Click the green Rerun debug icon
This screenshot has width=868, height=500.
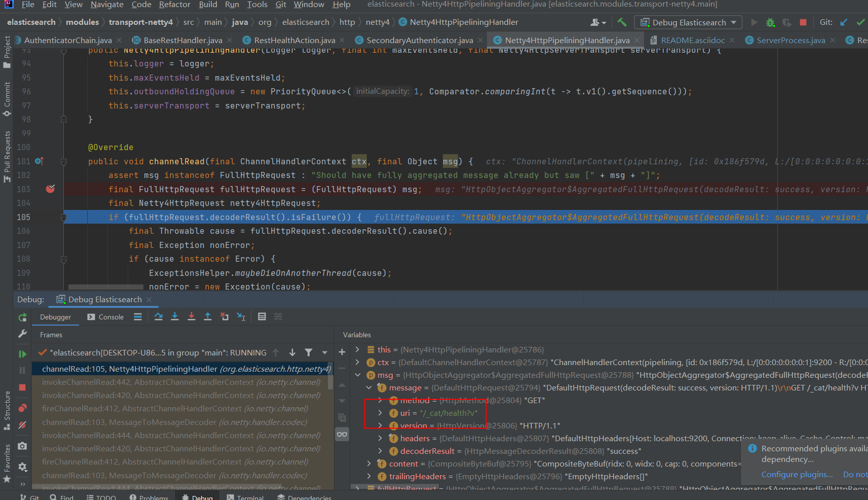(22, 317)
